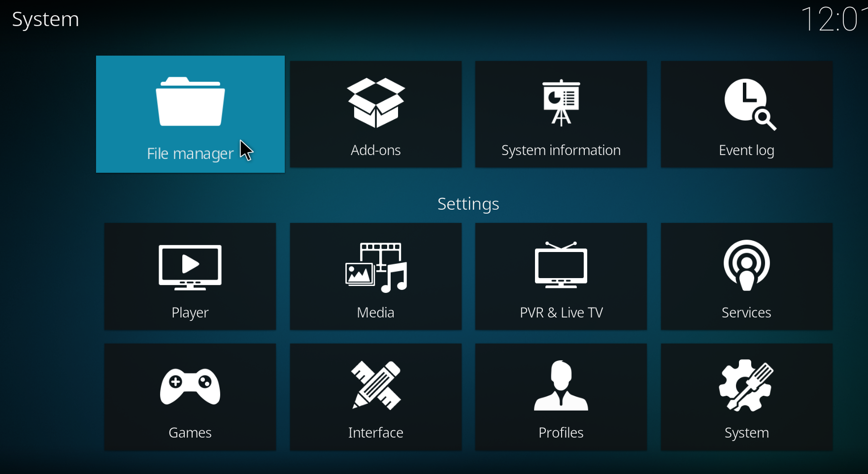The height and width of the screenshot is (474, 868).
Task: Click the Games controller icon
Action: coord(190,387)
